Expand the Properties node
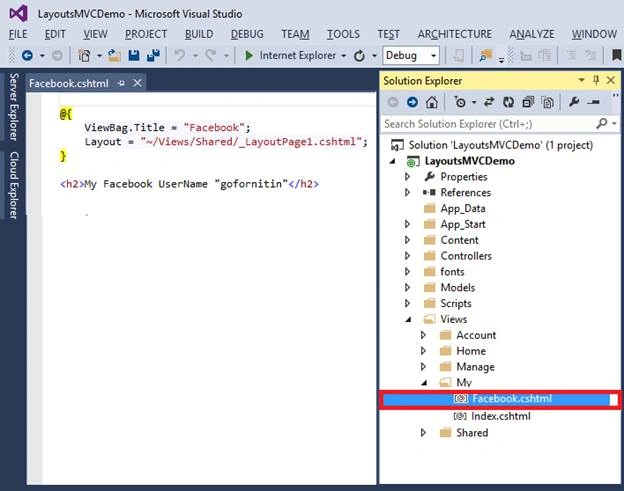Viewport: 624px width, 491px height. pyautogui.click(x=407, y=176)
